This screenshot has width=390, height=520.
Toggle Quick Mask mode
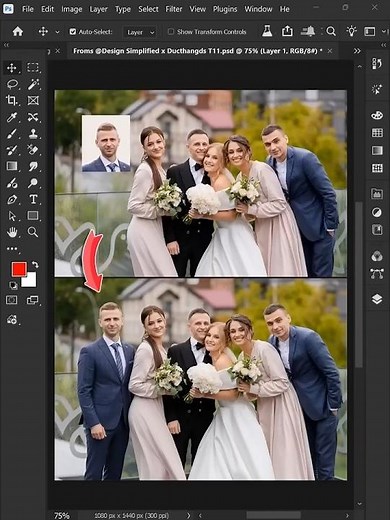coord(12,300)
